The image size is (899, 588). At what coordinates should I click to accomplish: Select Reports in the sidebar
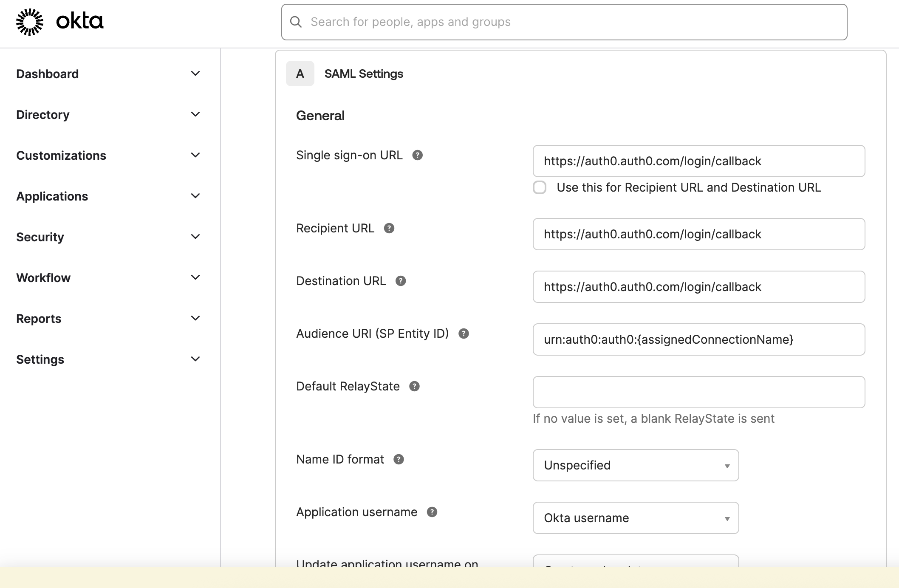39,319
